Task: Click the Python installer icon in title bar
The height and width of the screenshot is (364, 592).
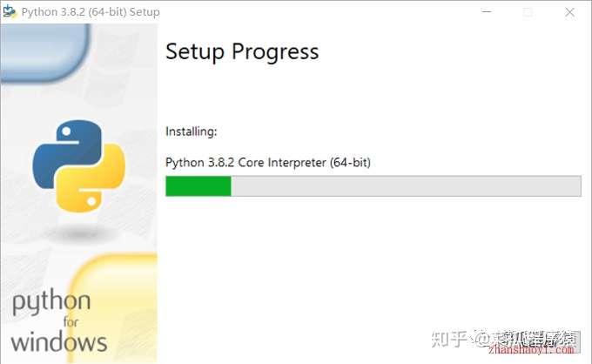Action: pos(10,11)
